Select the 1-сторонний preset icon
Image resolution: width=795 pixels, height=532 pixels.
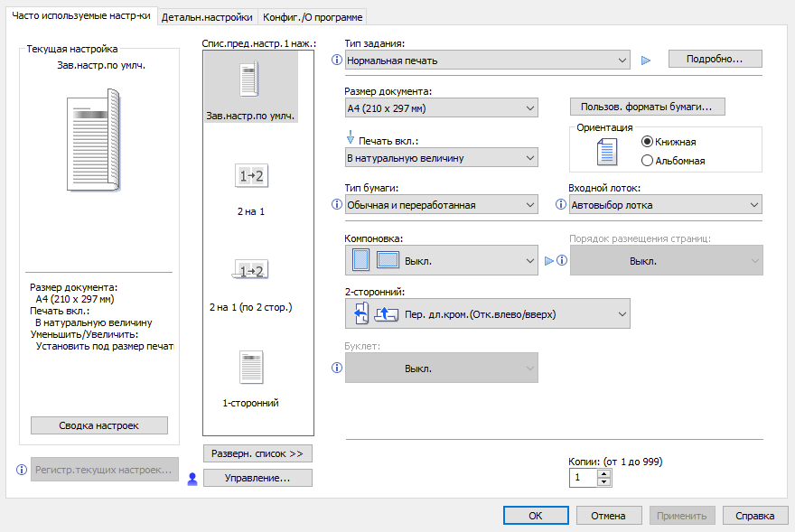click(x=250, y=367)
